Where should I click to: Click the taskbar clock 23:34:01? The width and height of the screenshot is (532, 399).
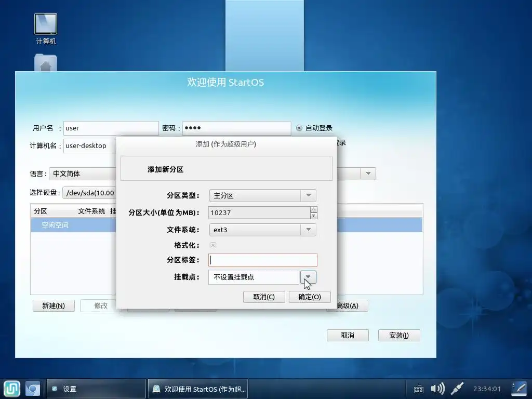coord(487,389)
